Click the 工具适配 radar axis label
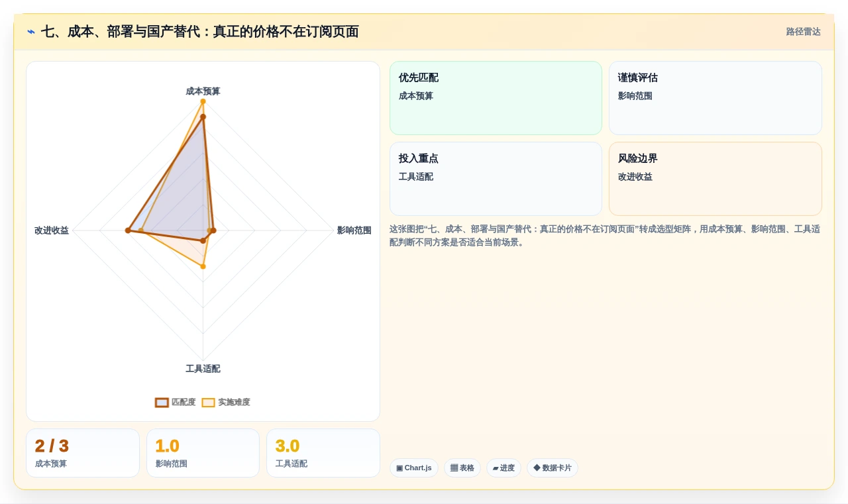Viewport: 848px width, 504px height. coord(203,369)
